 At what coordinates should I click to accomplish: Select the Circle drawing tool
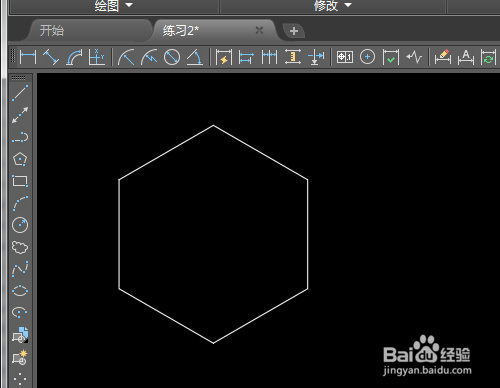click(x=20, y=225)
